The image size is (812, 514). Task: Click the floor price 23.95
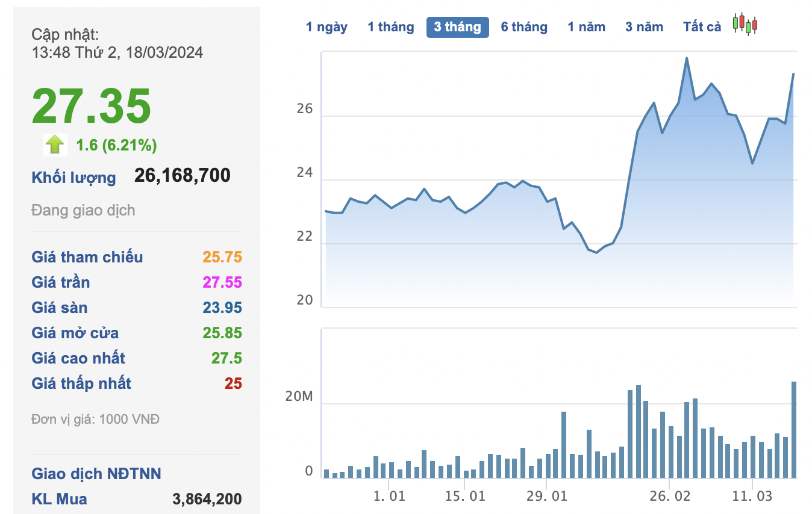(222, 308)
